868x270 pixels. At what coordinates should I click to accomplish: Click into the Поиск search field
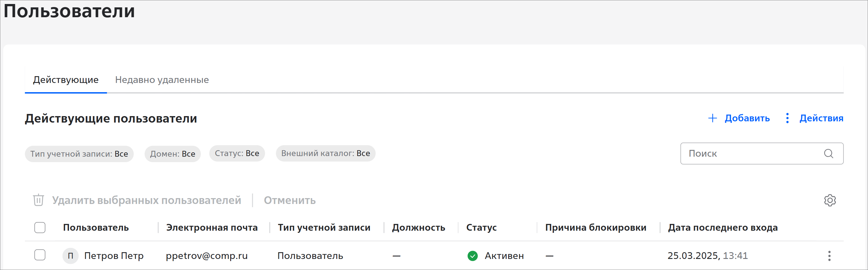coord(752,154)
